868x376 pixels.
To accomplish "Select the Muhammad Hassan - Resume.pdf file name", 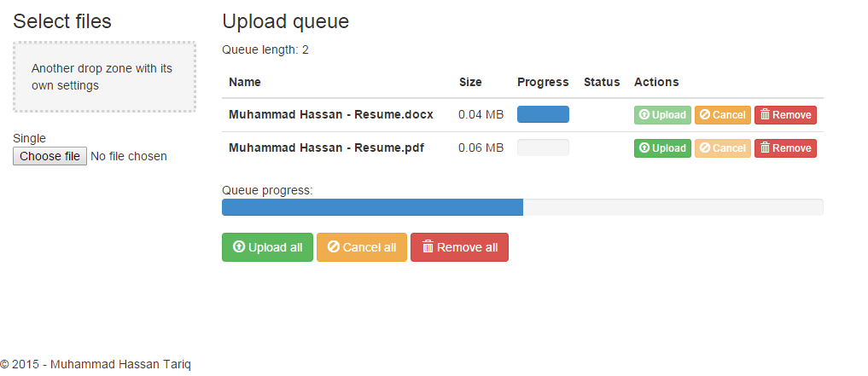I will tap(327, 148).
